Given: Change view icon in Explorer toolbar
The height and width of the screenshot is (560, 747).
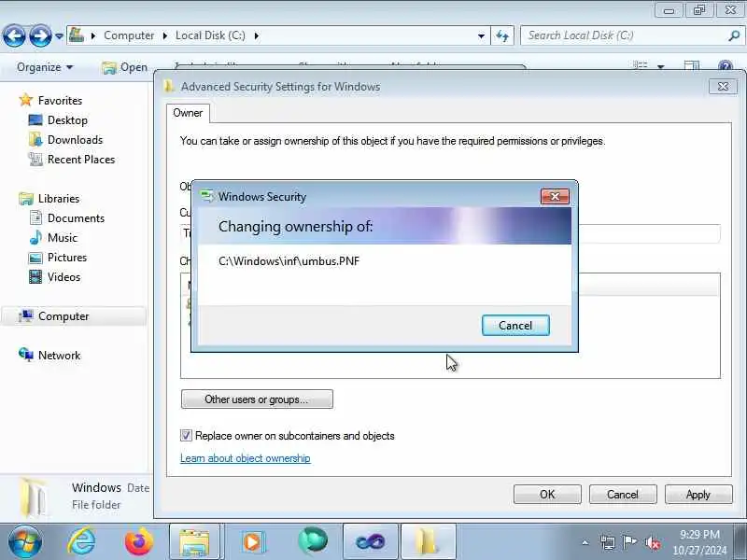Looking at the screenshot, I should [641, 66].
